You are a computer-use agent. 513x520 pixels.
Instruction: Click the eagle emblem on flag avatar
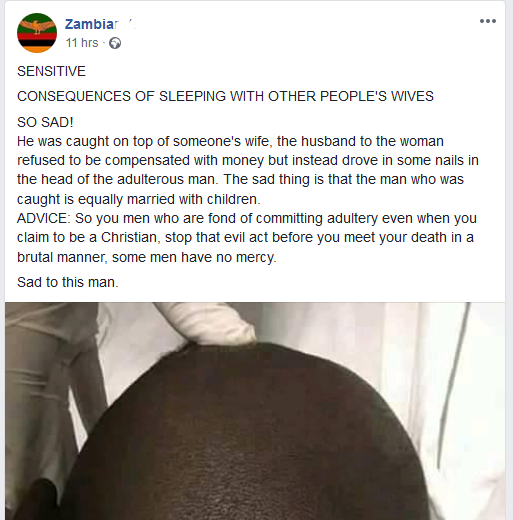pos(37,26)
